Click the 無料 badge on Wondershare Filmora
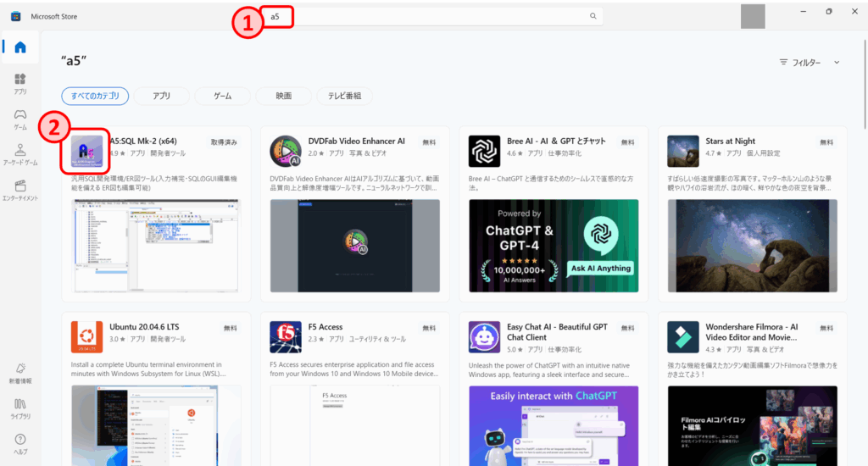Image resolution: width=868 pixels, height=466 pixels. point(826,328)
